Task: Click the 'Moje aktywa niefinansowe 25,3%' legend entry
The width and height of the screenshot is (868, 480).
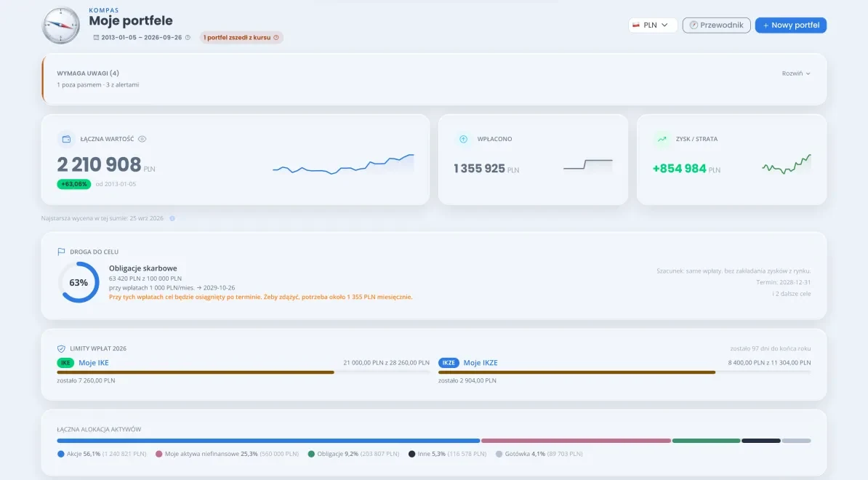Action: 227,454
